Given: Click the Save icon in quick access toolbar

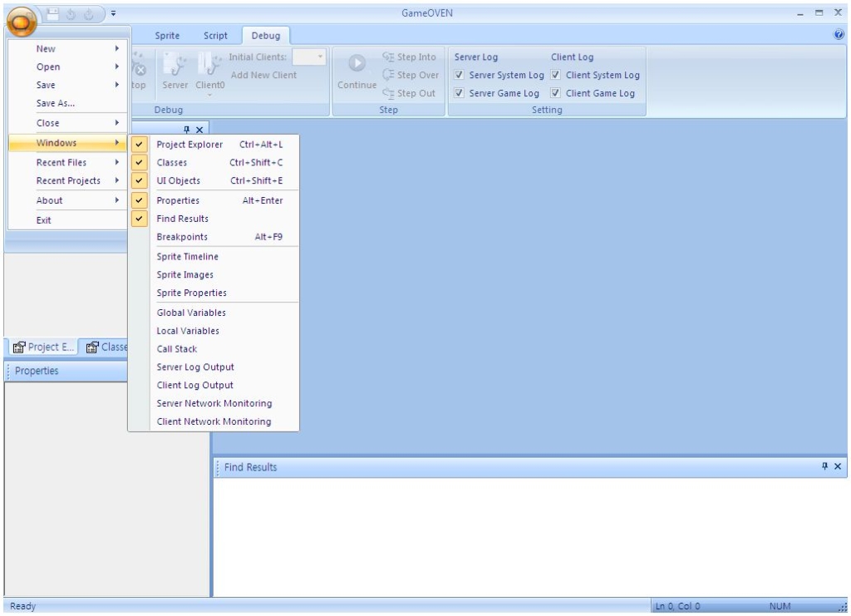Looking at the screenshot, I should (52, 14).
